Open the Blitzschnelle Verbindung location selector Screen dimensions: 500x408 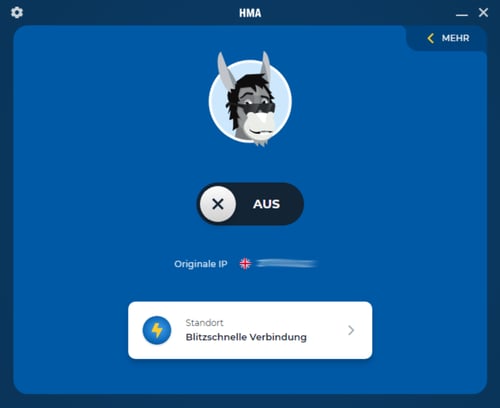(250, 330)
